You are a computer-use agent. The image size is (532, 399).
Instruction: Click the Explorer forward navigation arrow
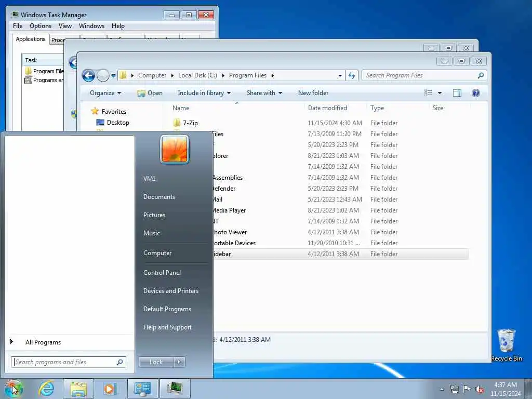tap(103, 75)
